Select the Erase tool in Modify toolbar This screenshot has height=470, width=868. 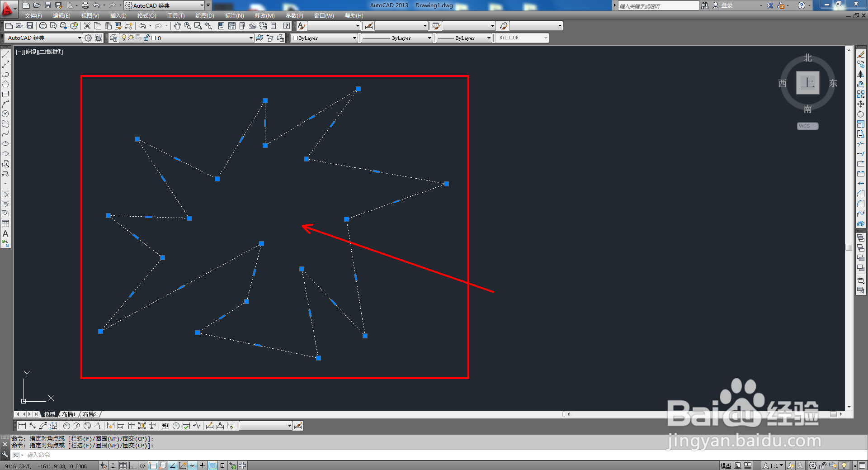pyautogui.click(x=861, y=54)
